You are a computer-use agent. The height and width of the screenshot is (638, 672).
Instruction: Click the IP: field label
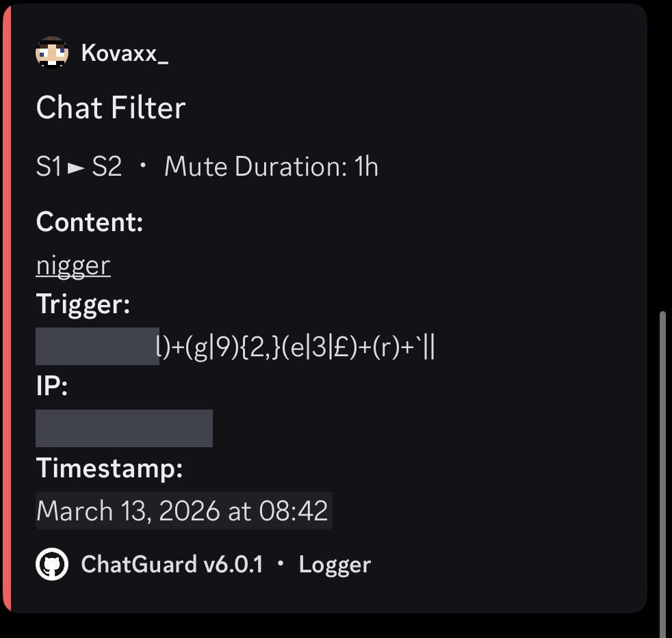52,387
